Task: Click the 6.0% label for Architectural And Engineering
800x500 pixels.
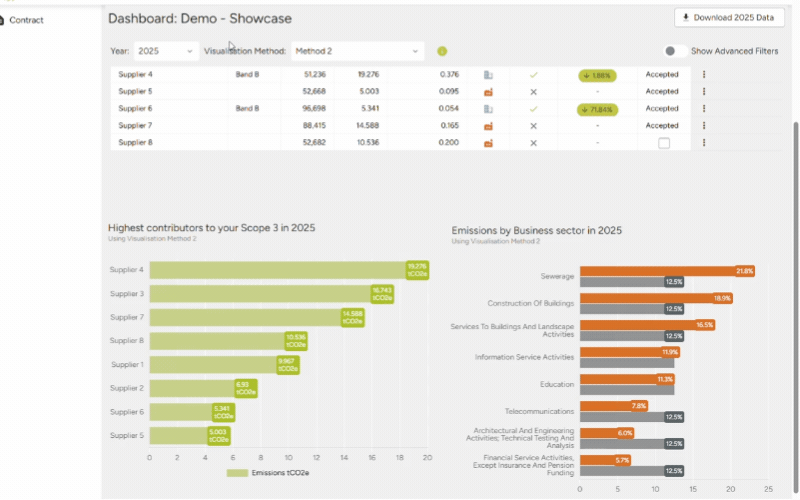Action: pos(625,433)
